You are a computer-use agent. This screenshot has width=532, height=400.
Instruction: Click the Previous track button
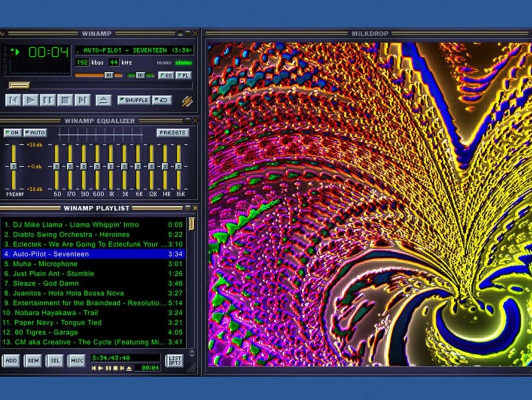tap(14, 100)
